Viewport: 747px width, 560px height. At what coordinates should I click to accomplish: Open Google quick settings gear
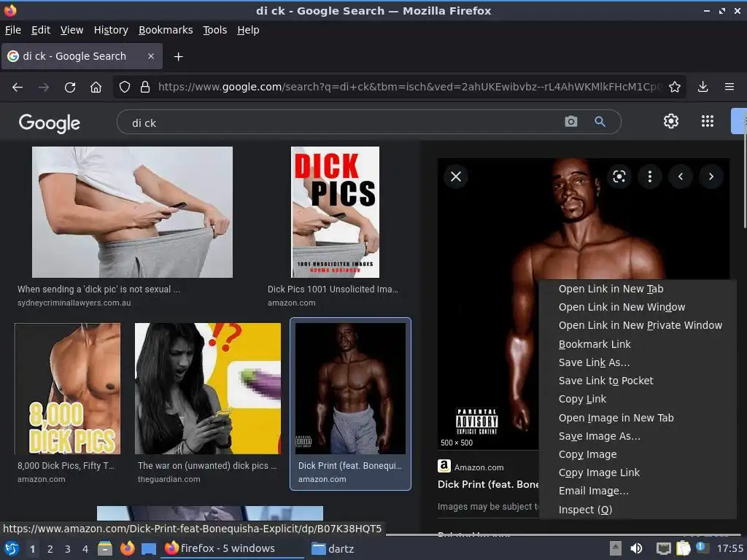point(671,122)
